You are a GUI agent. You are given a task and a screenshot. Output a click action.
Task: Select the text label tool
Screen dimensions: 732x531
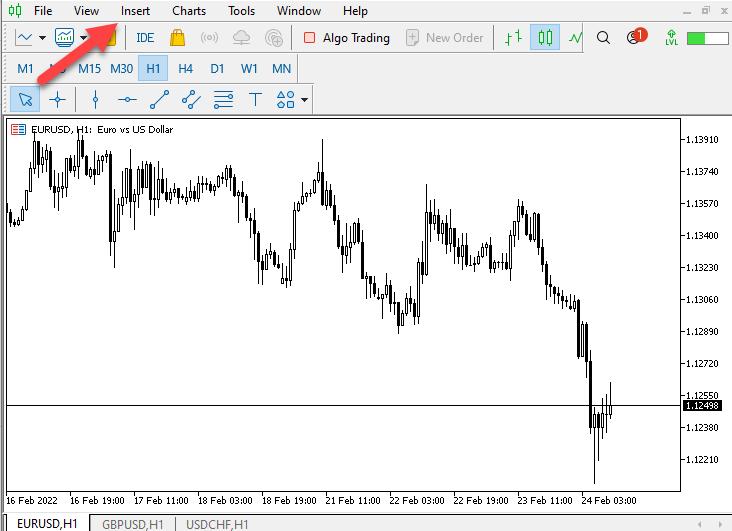tap(255, 99)
